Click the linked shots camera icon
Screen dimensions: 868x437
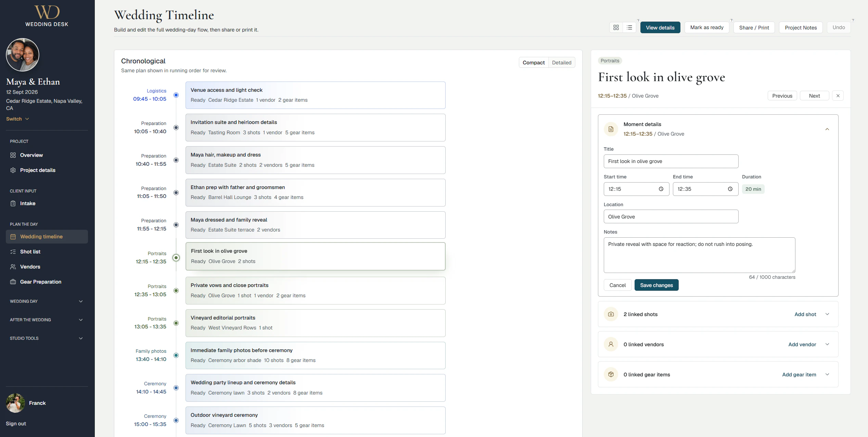(611, 314)
